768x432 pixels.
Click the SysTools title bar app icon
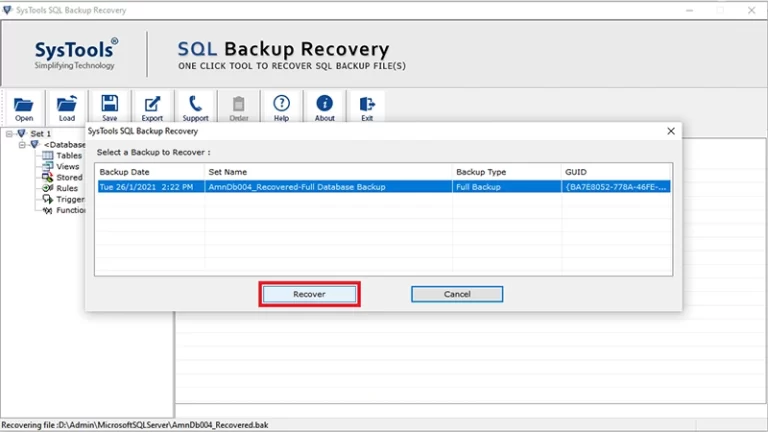(x=7, y=10)
